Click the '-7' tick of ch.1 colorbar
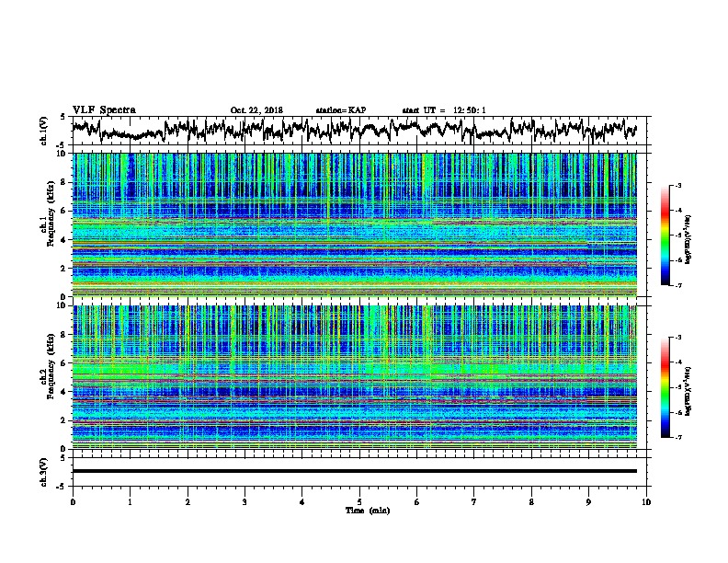The width and height of the screenshot is (728, 563). coord(677,285)
